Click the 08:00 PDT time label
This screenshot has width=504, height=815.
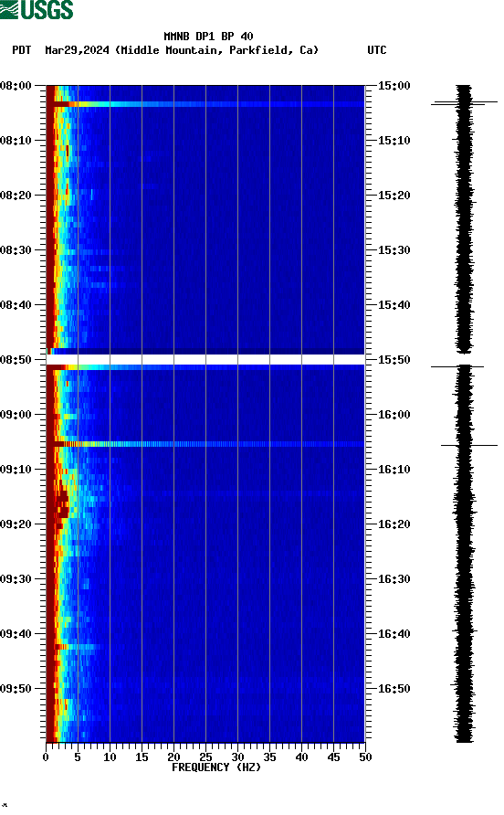coord(16,86)
